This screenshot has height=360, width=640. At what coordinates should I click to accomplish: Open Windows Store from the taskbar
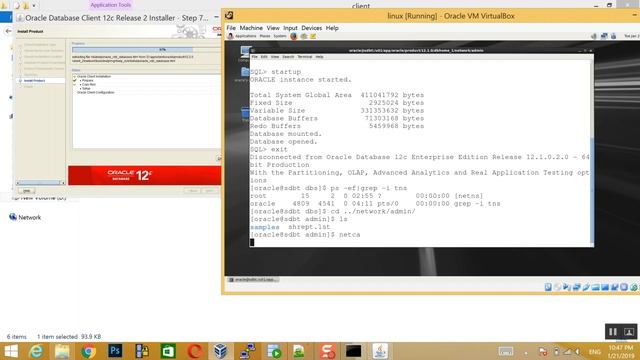(x=168, y=351)
